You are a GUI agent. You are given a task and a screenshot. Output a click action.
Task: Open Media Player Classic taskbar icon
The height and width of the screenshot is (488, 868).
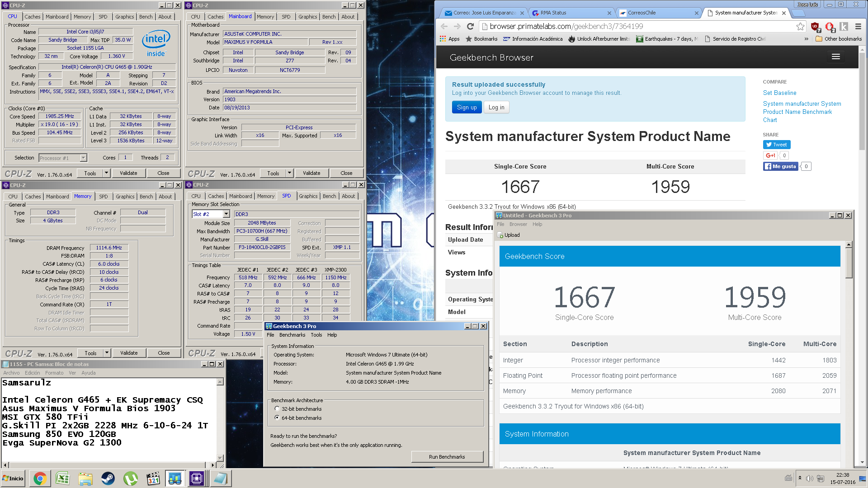point(153,479)
